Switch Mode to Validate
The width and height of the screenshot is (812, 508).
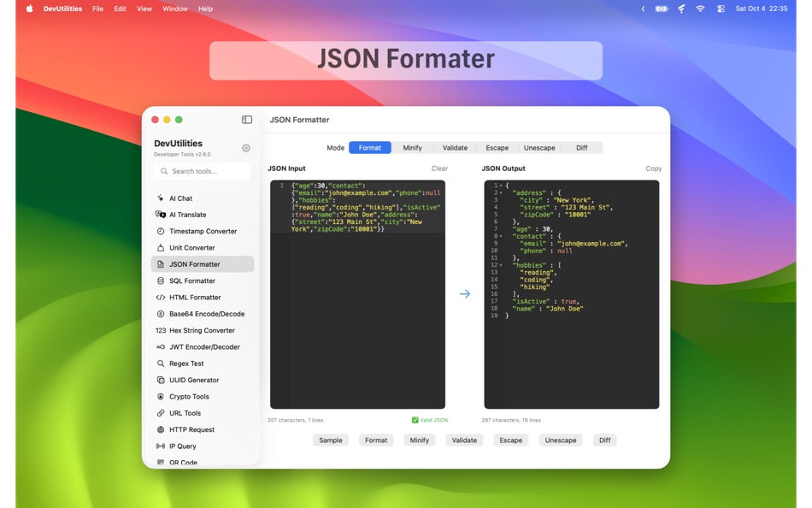click(x=455, y=148)
